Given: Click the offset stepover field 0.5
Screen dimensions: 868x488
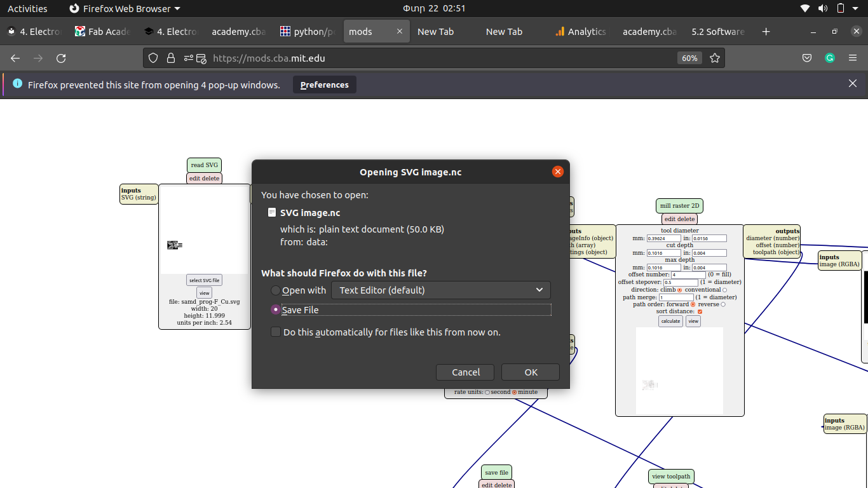Looking at the screenshot, I should (681, 282).
